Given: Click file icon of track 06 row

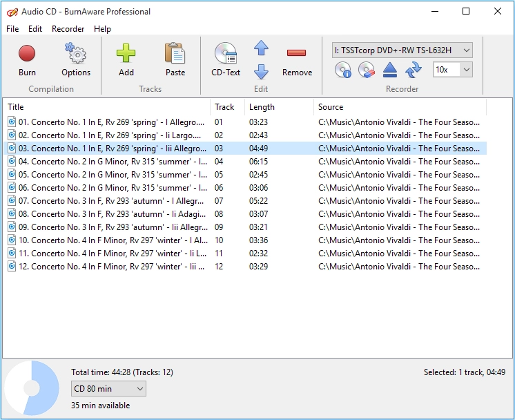Looking at the screenshot, I should [12, 188].
